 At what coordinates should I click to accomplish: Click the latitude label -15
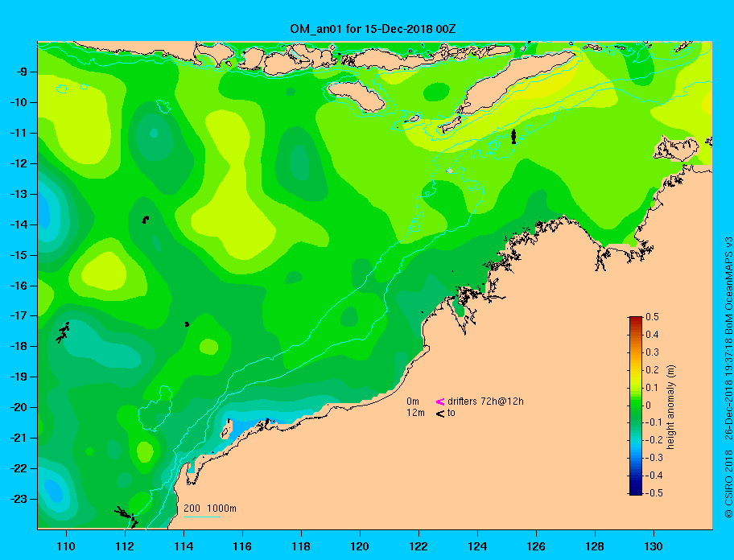[19, 255]
